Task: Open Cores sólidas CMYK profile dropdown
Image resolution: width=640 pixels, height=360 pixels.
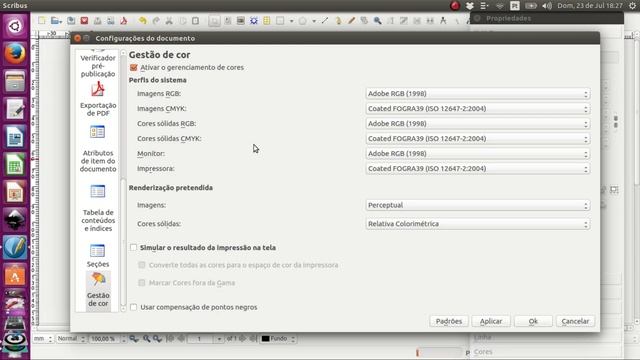Action: coord(478,138)
